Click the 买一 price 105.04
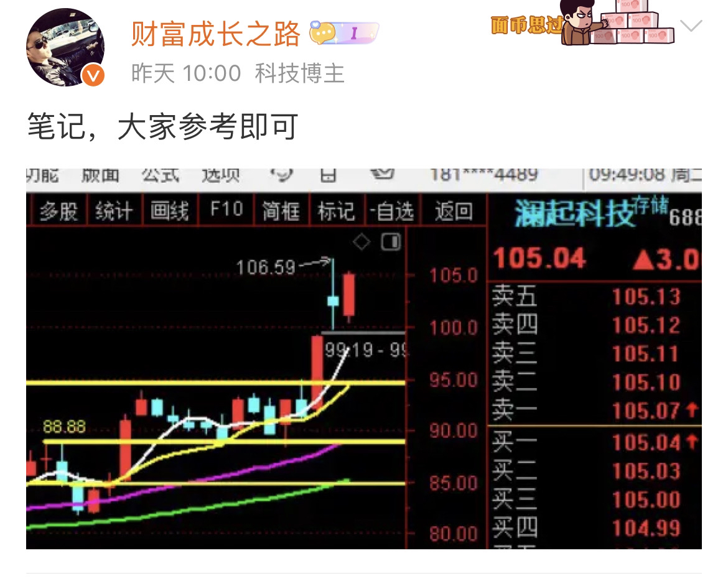This screenshot has height=581, width=728. tap(646, 442)
